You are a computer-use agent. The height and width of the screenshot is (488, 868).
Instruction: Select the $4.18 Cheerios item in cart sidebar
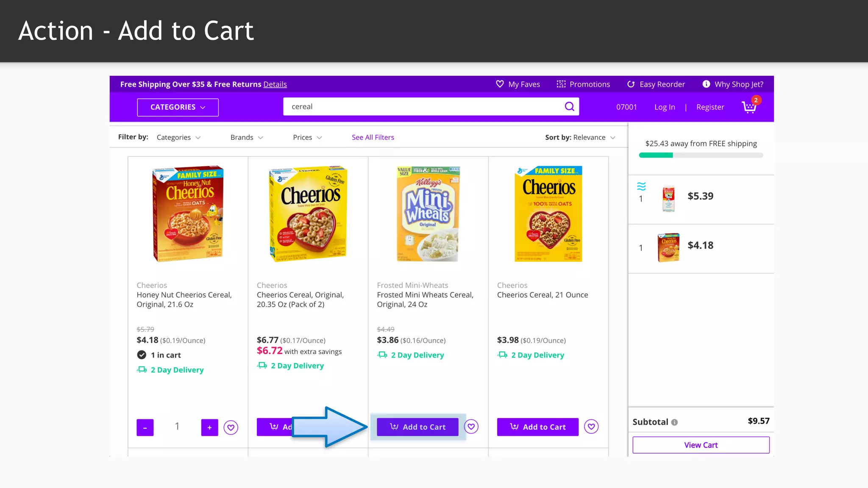pyautogui.click(x=701, y=248)
